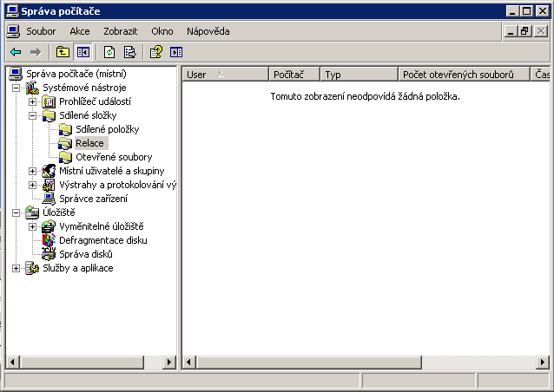554x392 pixels.
Task: Select Prohlížeč událostí tree label
Action: pos(95,101)
